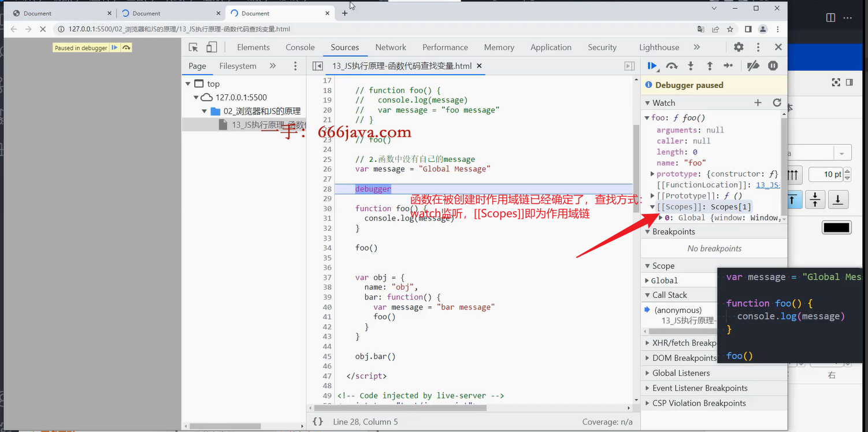Click the translate page icon

click(x=700, y=29)
